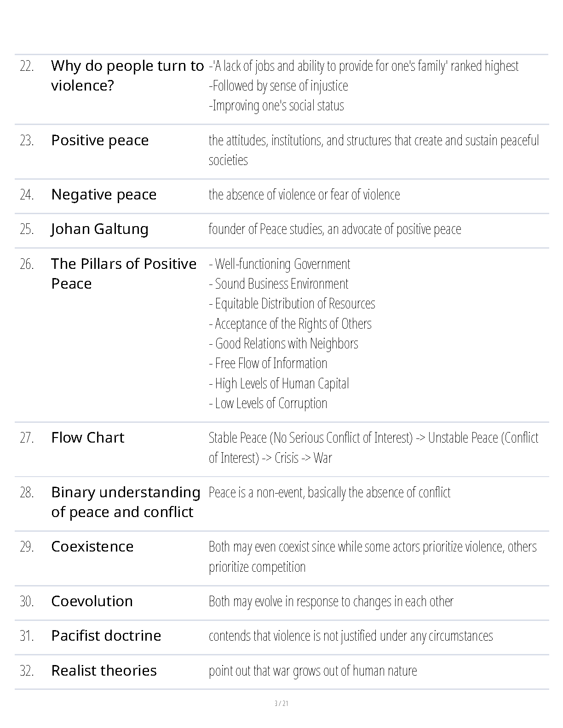Screen dimensions: 563x728
Task: Click the "Pacifist doctrine" term
Action: 106,636
